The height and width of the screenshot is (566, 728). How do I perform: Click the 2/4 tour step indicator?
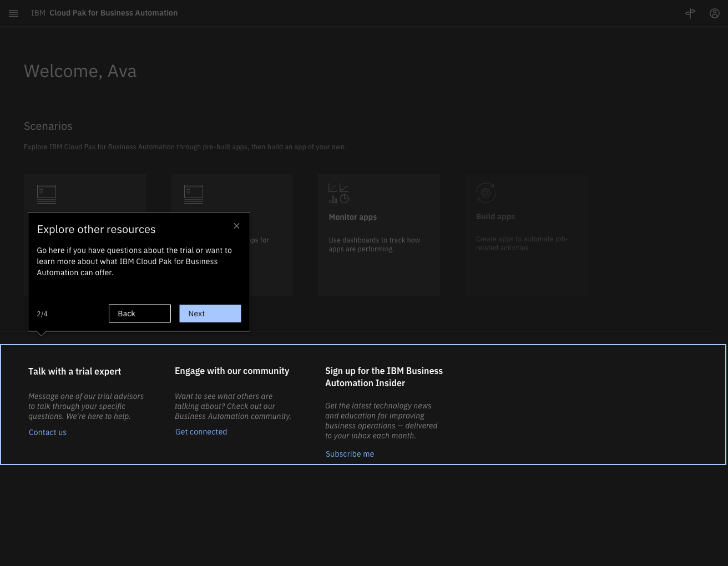42,314
